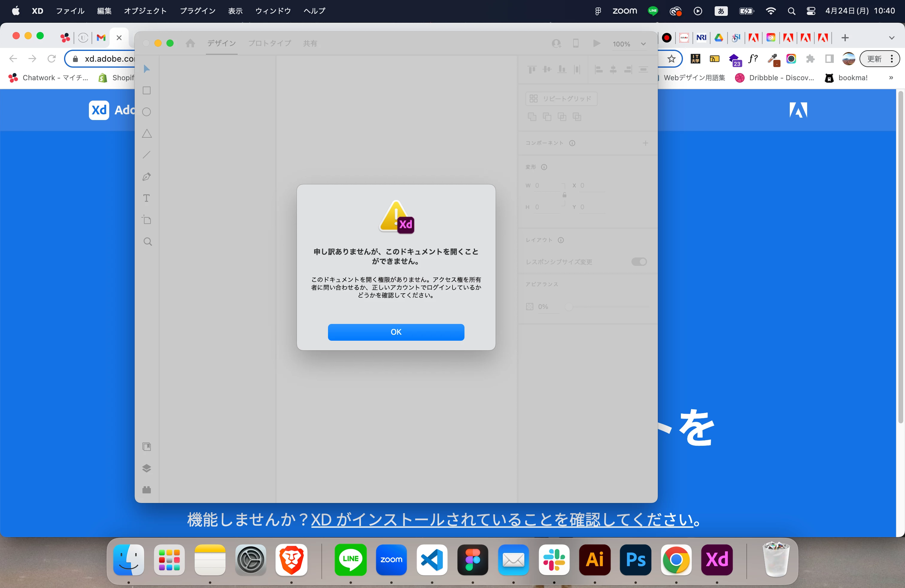Select the Pen tool
The image size is (905, 588).
[146, 177]
